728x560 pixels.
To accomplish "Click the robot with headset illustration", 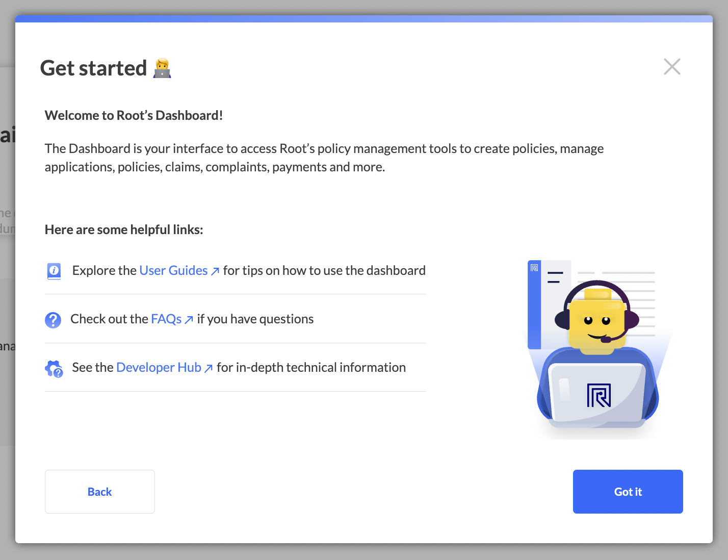I will [597, 349].
